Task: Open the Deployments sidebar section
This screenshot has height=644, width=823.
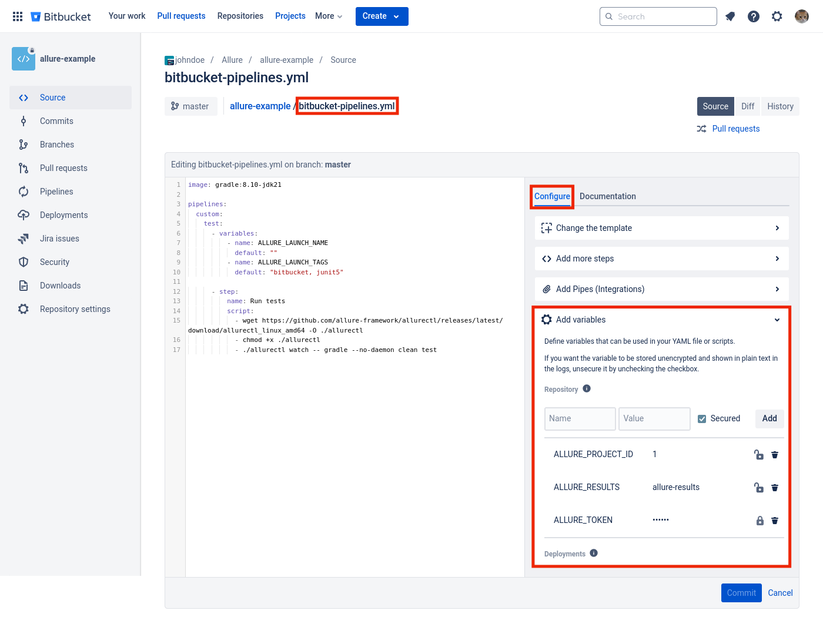Action: pos(64,214)
